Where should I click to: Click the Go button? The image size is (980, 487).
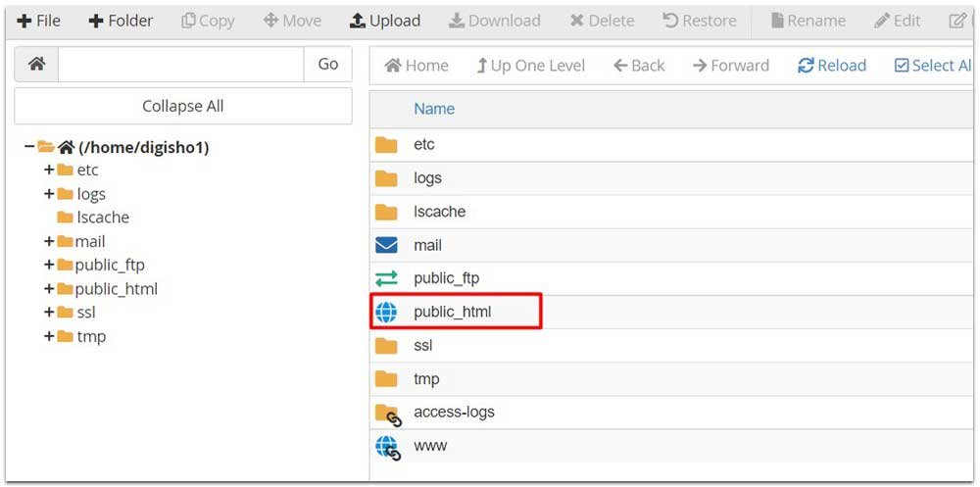tap(328, 64)
